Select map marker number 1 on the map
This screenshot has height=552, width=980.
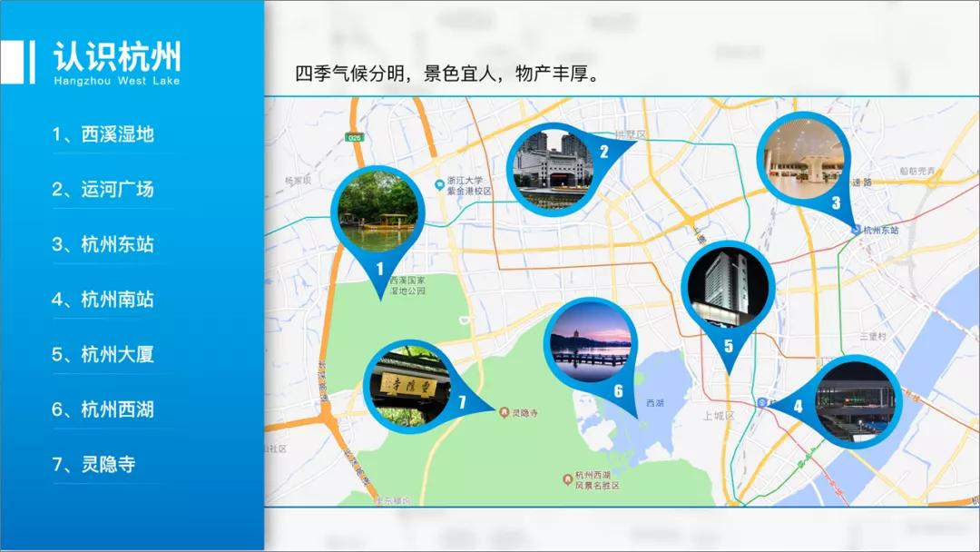379,269
